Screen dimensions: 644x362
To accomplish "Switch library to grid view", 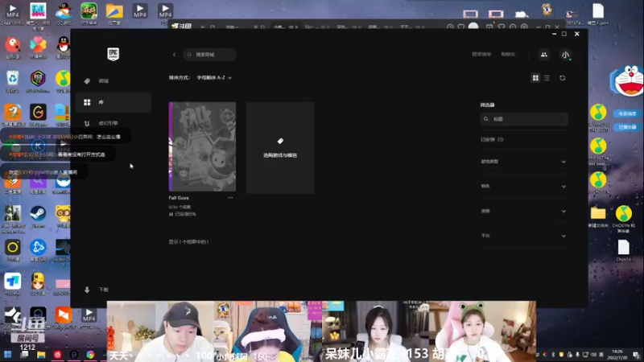I will click(x=535, y=78).
